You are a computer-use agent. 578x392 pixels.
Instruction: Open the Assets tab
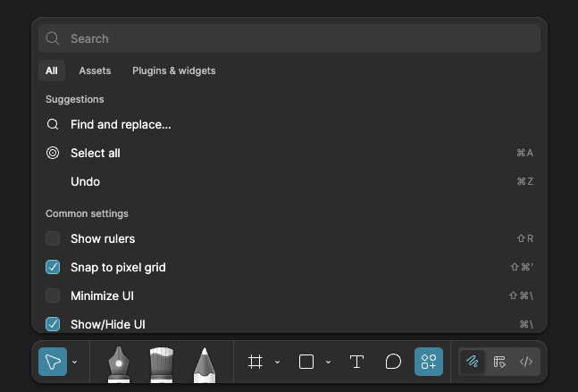(x=95, y=71)
